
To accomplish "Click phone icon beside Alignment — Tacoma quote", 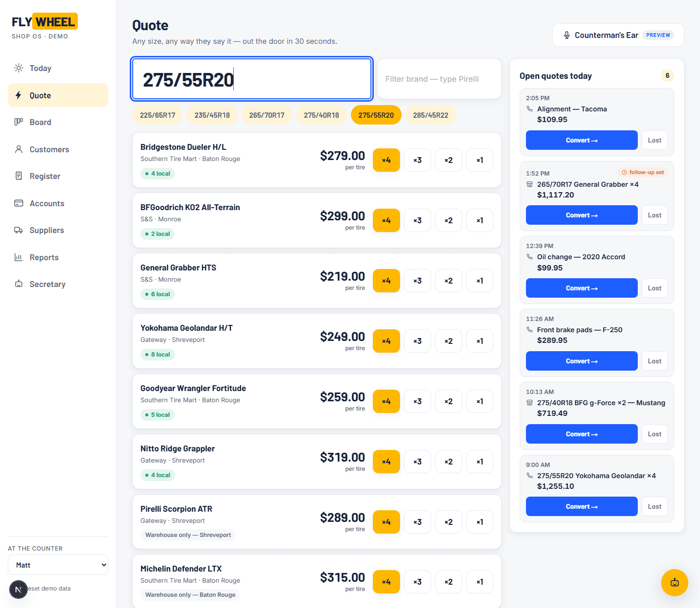I will (530, 109).
